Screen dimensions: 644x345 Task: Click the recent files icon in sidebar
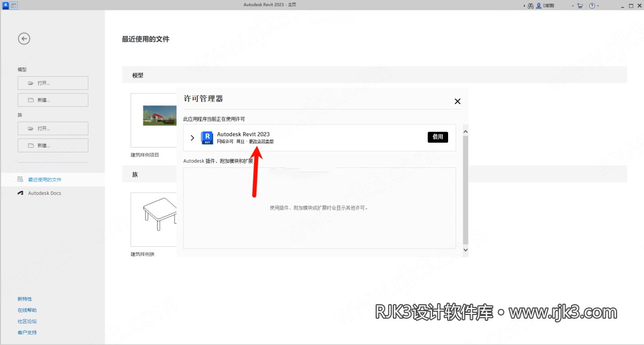(20, 179)
